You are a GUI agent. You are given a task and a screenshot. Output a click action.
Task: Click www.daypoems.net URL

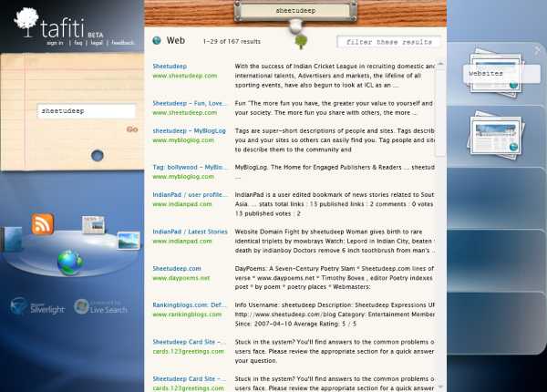(181, 278)
